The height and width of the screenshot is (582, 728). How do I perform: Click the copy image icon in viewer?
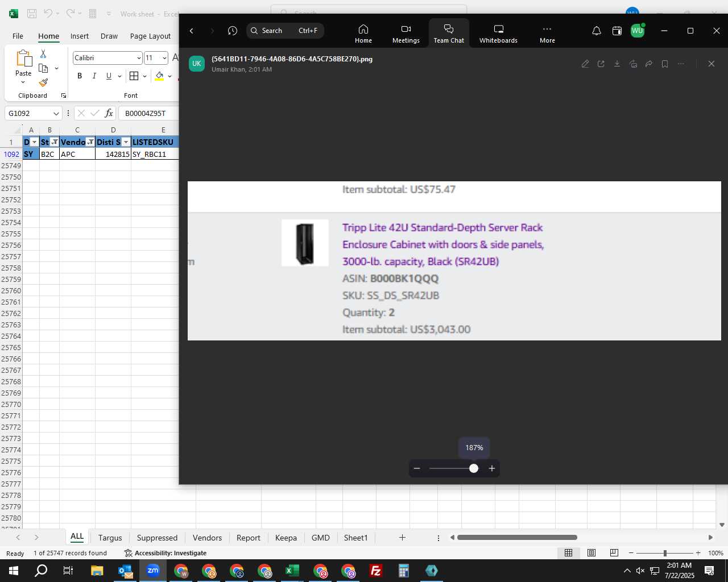[x=633, y=64]
